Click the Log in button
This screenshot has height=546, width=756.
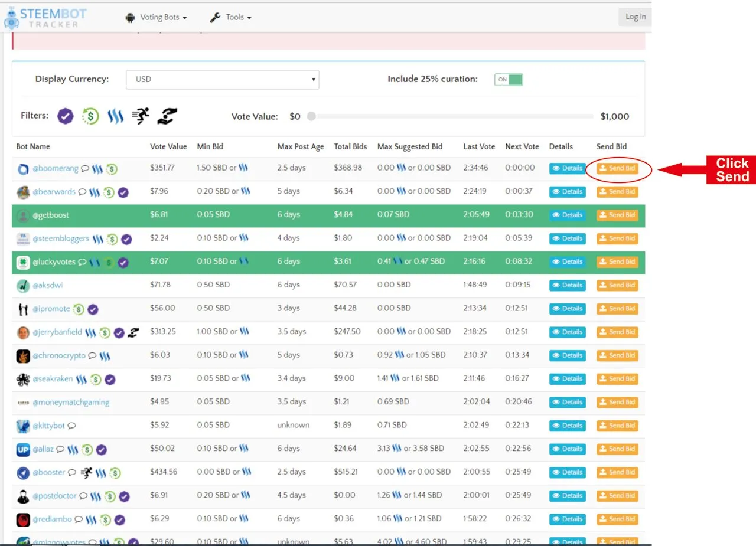pos(635,17)
